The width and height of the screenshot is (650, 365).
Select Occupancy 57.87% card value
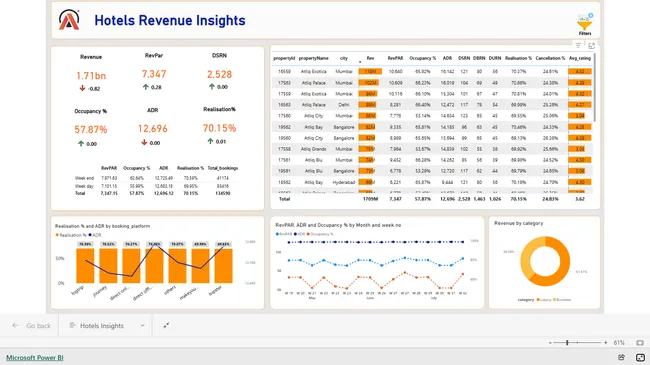pyautogui.click(x=91, y=129)
